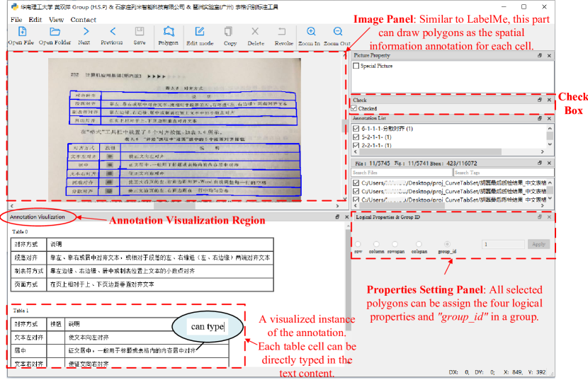The width and height of the screenshot is (588, 380).
Task: Click the Search Files input field
Action: [402, 173]
